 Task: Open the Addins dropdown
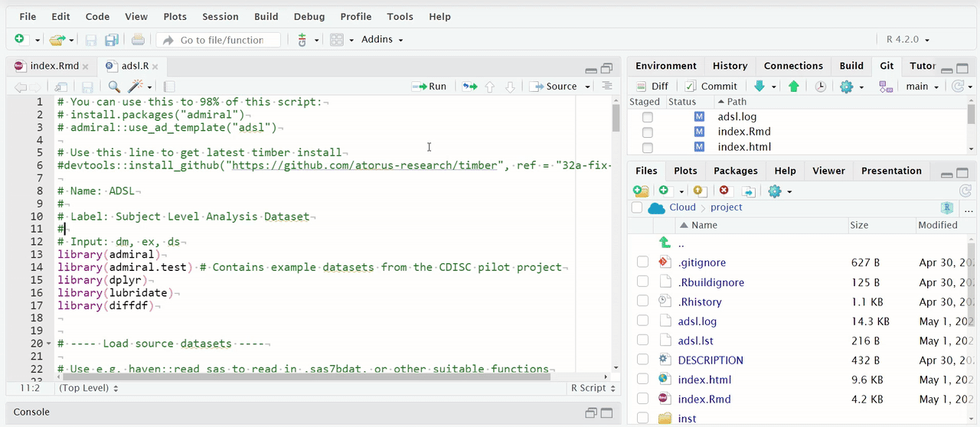click(381, 40)
